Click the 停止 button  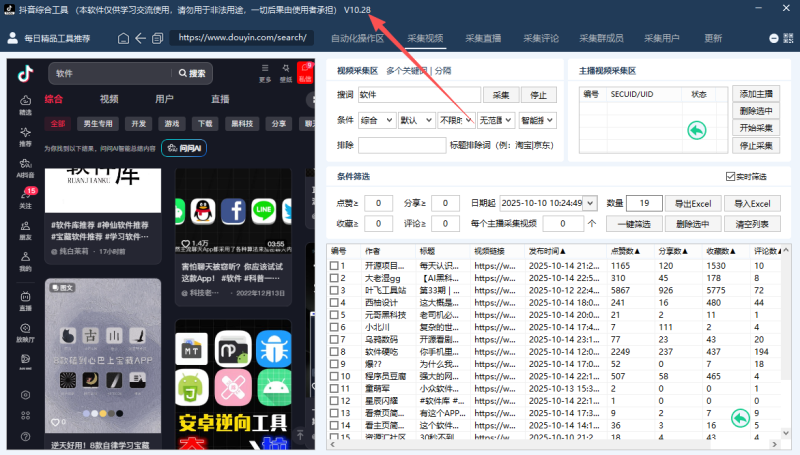tap(538, 95)
